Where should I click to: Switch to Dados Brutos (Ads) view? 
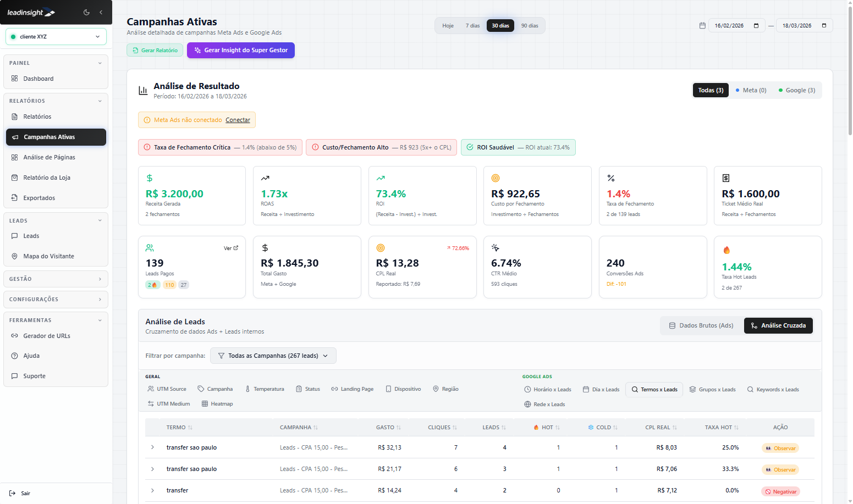tap(701, 325)
